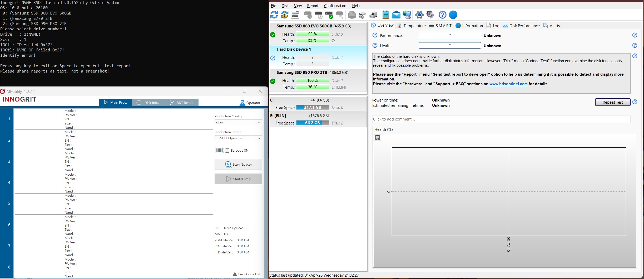Open the Report menu

(x=313, y=6)
